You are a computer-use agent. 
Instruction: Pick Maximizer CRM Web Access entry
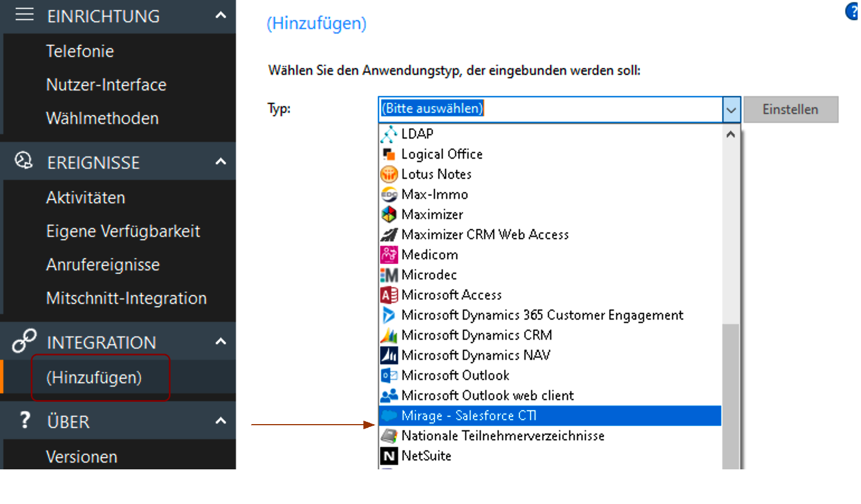click(x=550, y=235)
